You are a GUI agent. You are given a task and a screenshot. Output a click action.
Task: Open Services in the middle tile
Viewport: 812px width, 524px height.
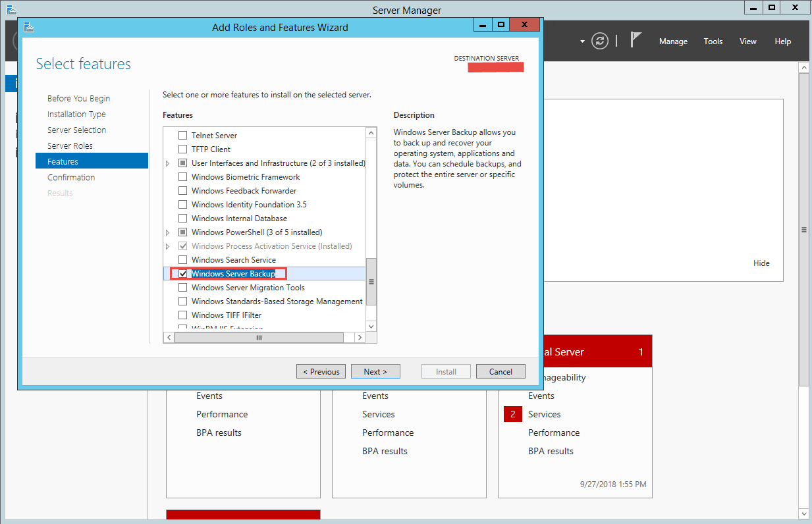[x=379, y=415]
